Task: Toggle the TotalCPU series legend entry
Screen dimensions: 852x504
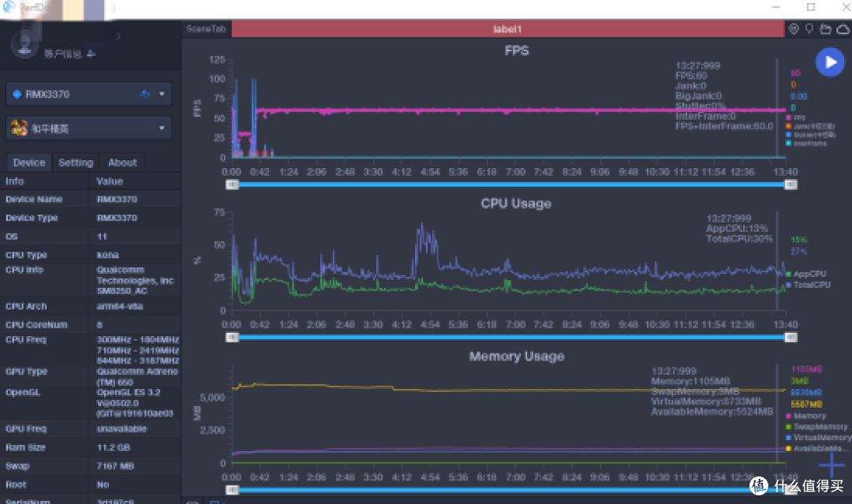Action: 808,285
